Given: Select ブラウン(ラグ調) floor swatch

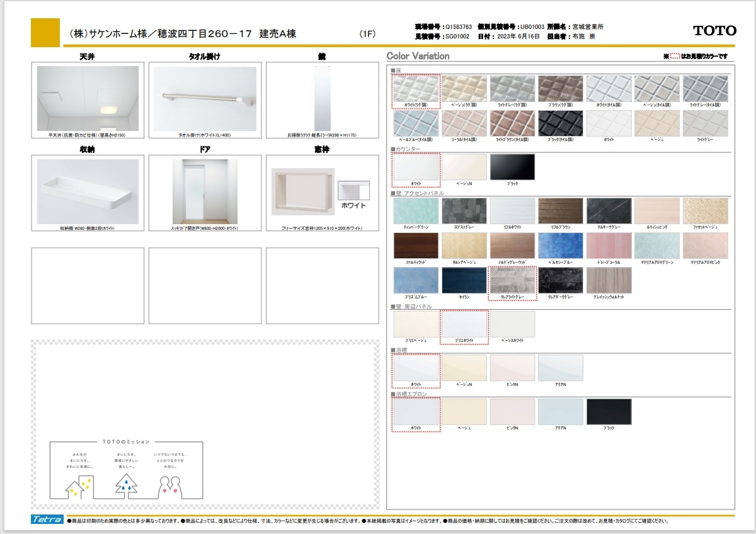Looking at the screenshot, I should 560,89.
